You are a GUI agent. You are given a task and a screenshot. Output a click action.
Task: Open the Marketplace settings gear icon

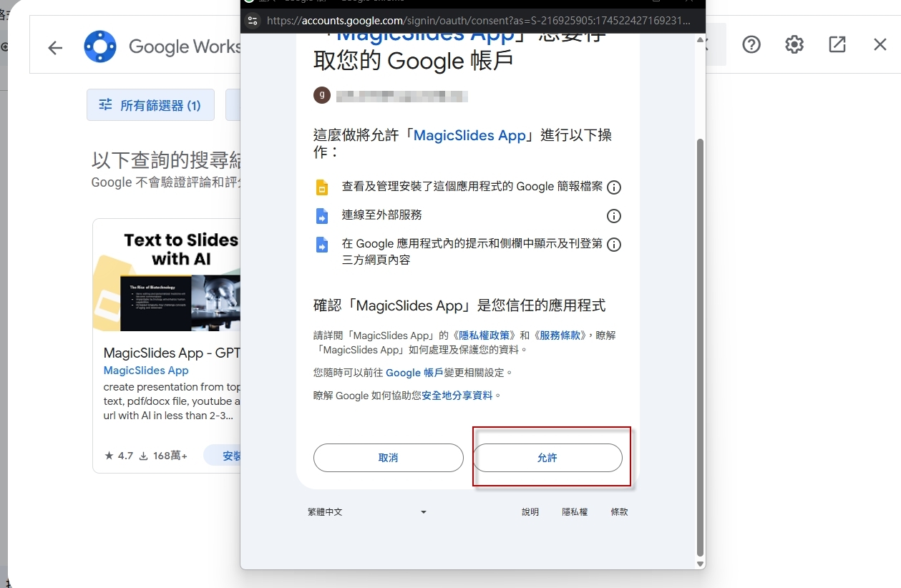(794, 44)
